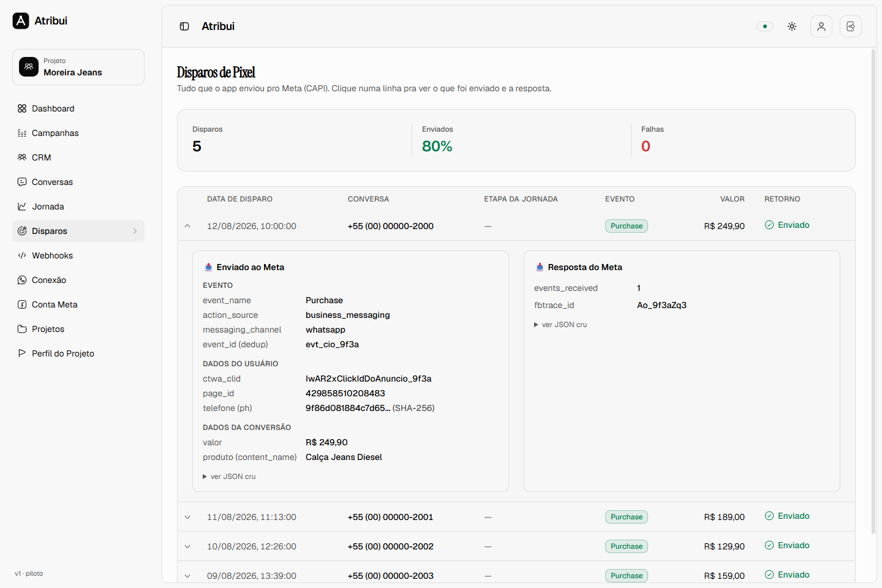Click the green status indicator pill
The image size is (882, 588).
765,26
